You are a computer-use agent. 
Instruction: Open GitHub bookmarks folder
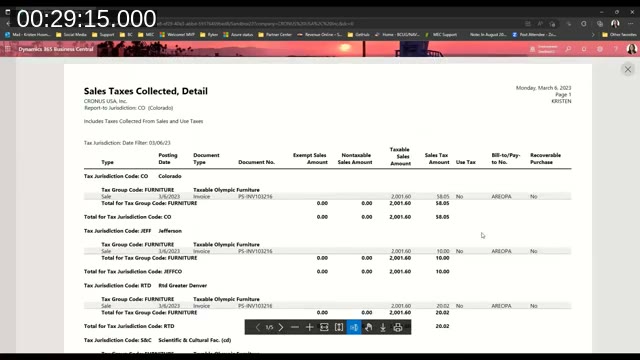(358, 35)
